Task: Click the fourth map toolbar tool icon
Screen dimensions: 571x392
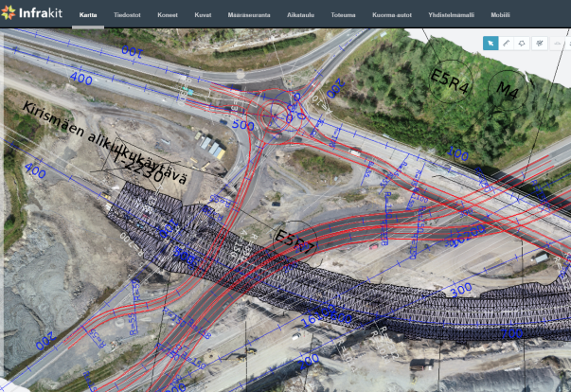Action: 539,43
